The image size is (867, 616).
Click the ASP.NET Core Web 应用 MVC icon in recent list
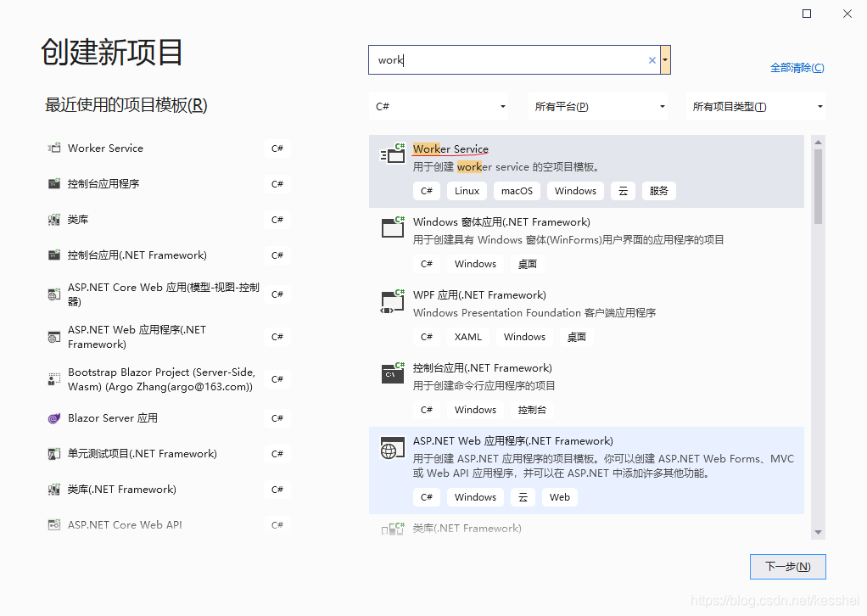(54, 294)
